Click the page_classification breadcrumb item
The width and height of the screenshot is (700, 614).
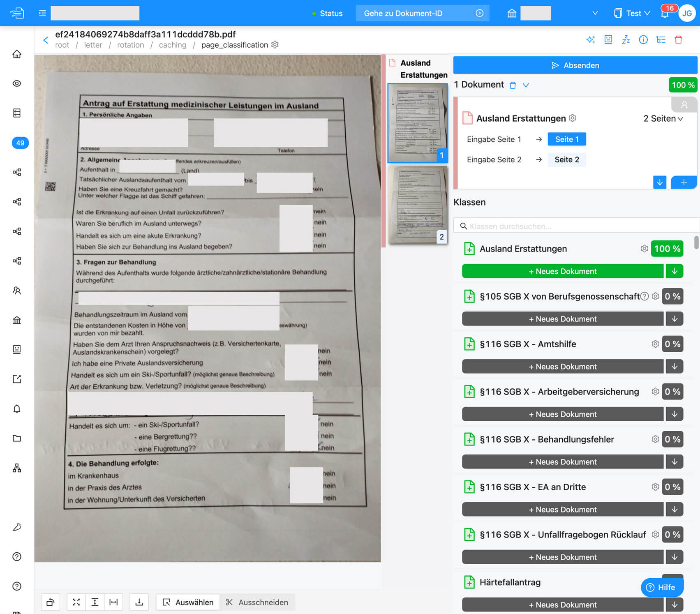pos(234,45)
